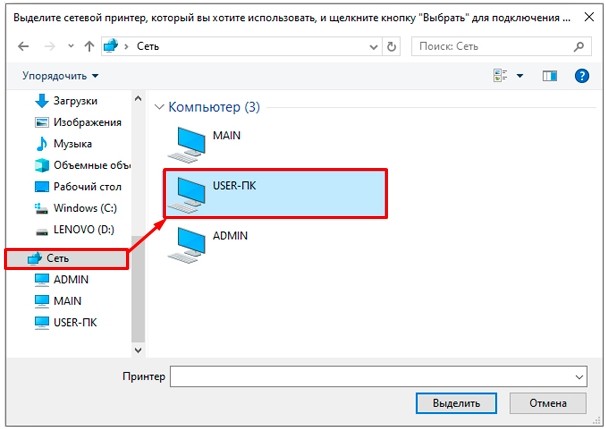Go back with the left arrow button
Screen dimensions: 606x429
click(x=24, y=46)
